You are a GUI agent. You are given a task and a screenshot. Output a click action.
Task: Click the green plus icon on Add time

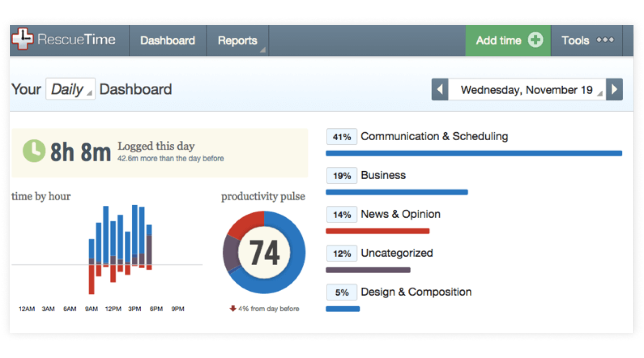coord(536,40)
